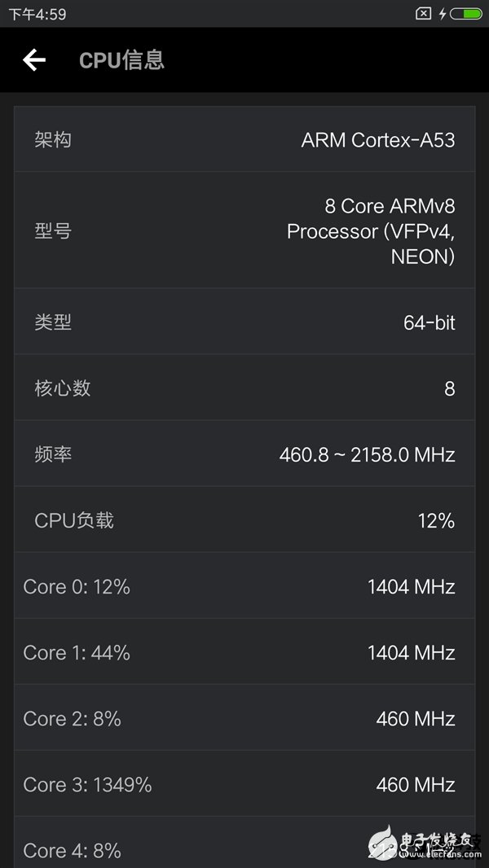The height and width of the screenshot is (868, 489).
Task: Tap the battery icon in status bar
Action: click(x=466, y=14)
